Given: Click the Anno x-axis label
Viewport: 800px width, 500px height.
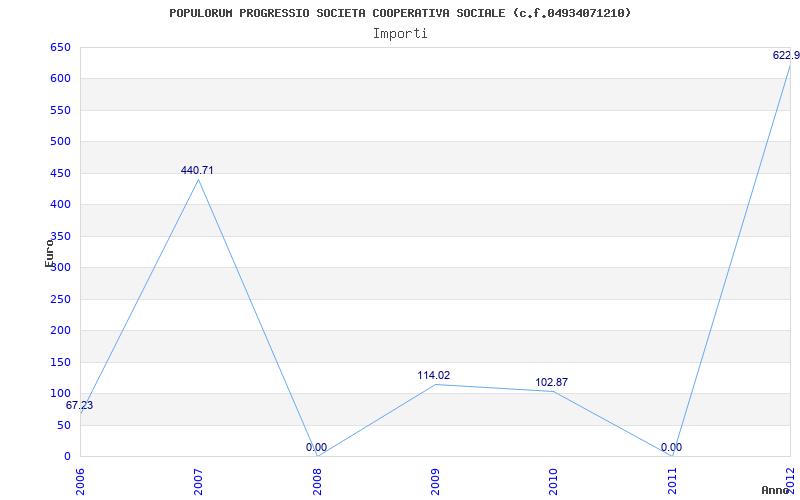Looking at the screenshot, I should [775, 490].
